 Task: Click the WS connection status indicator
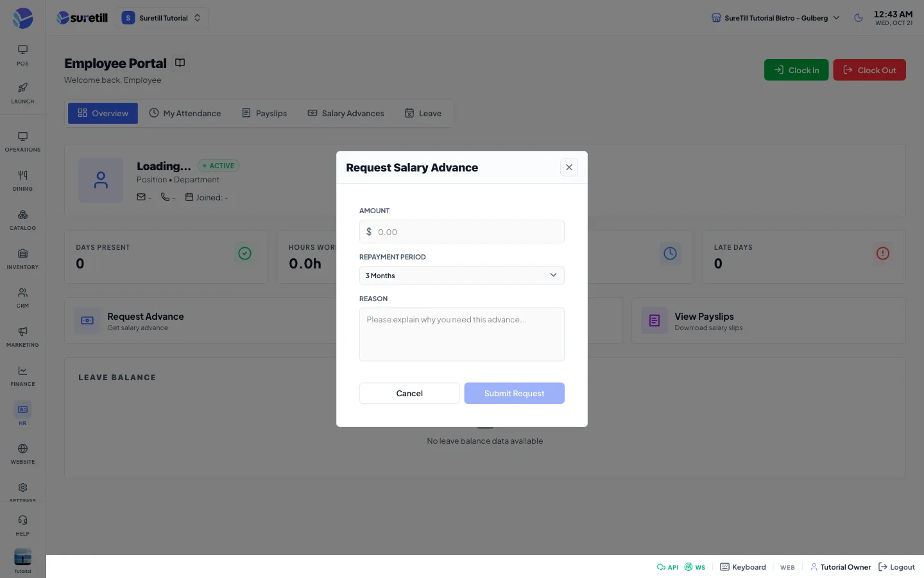click(695, 567)
